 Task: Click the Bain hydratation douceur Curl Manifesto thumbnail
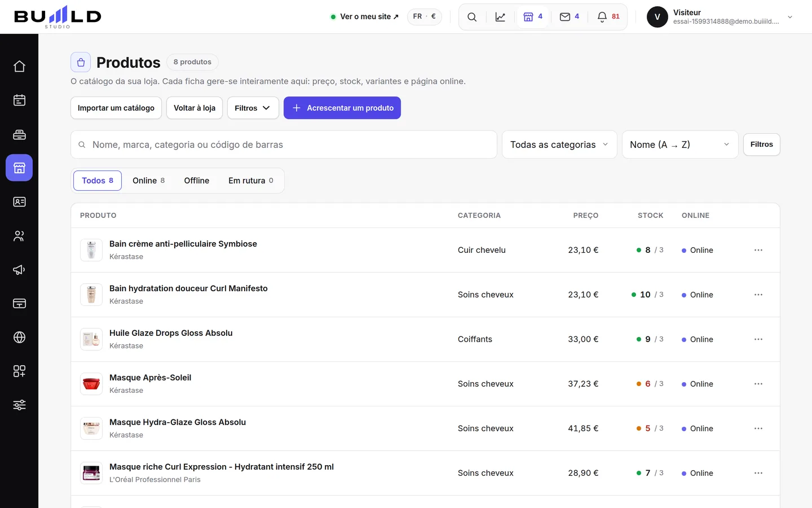click(x=91, y=295)
